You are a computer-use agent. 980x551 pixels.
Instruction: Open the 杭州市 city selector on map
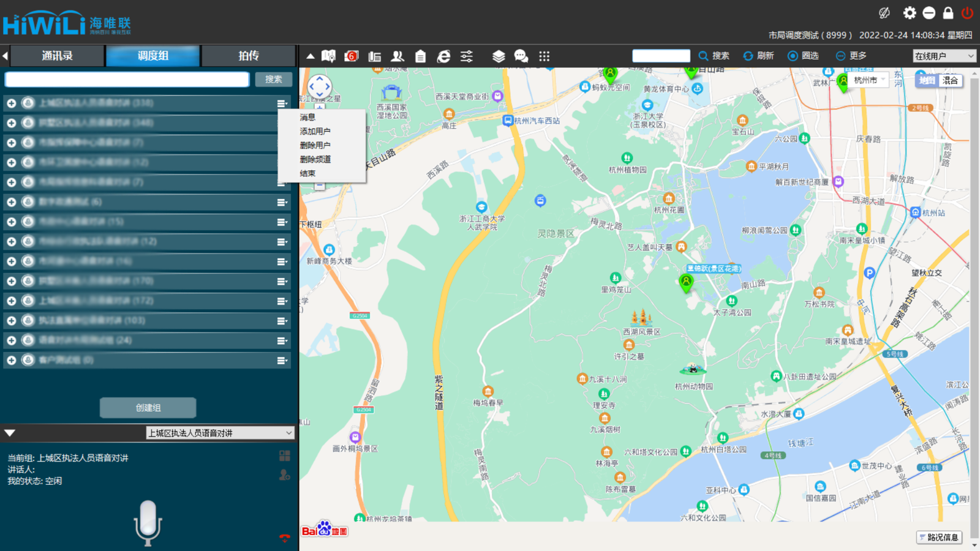(x=869, y=80)
